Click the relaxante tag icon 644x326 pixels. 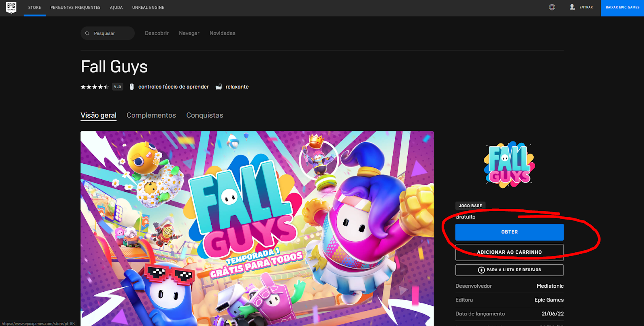pyautogui.click(x=219, y=87)
